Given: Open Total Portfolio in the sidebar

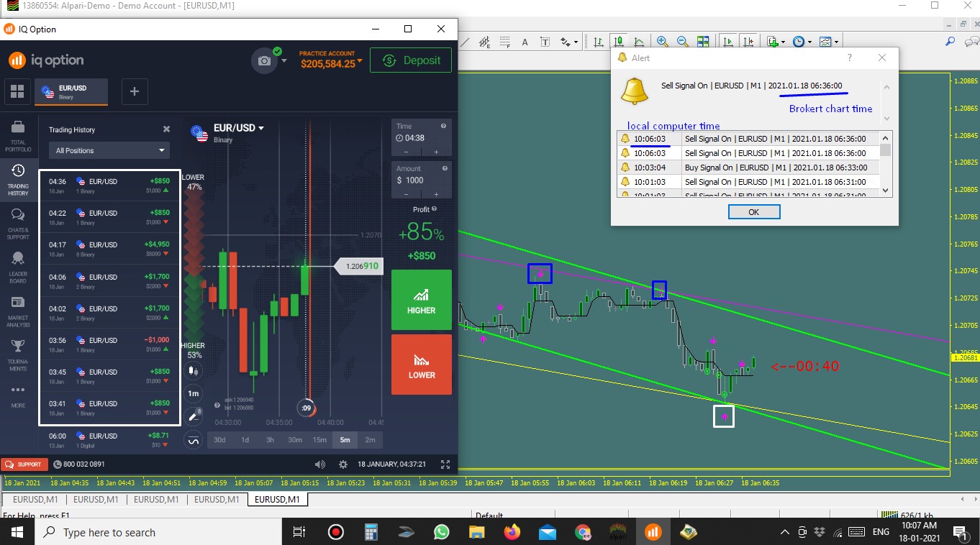Looking at the screenshot, I should [x=18, y=135].
